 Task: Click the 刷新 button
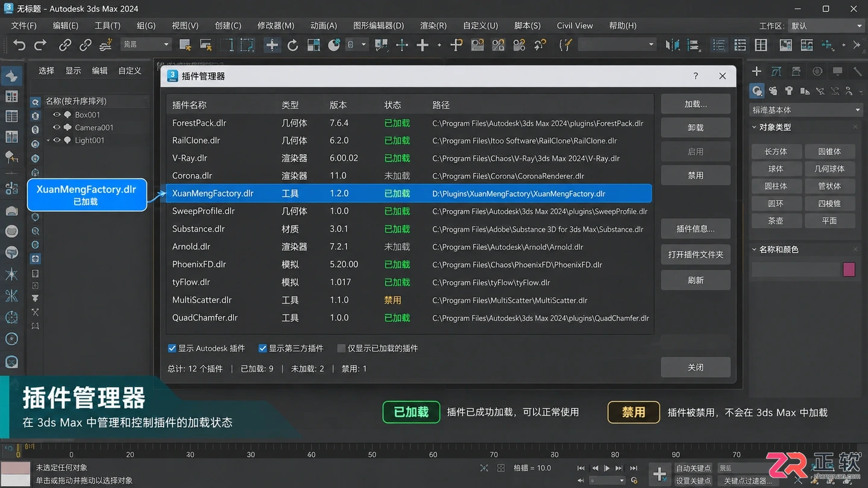(x=696, y=280)
